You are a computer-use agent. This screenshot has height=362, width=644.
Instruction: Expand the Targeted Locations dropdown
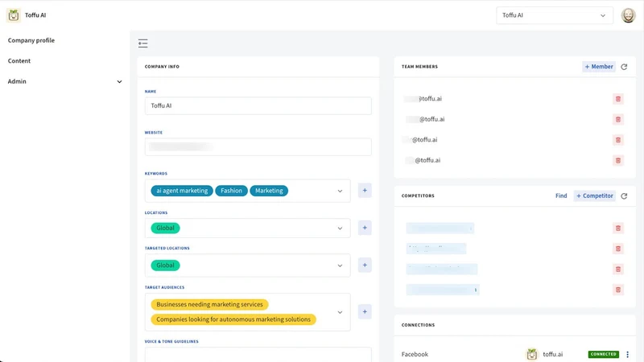click(340, 265)
